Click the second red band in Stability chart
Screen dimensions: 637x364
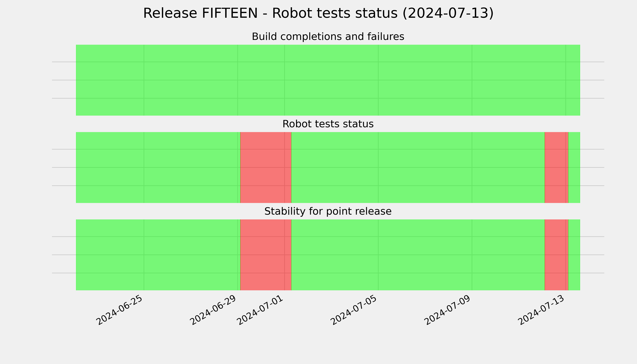click(x=556, y=255)
